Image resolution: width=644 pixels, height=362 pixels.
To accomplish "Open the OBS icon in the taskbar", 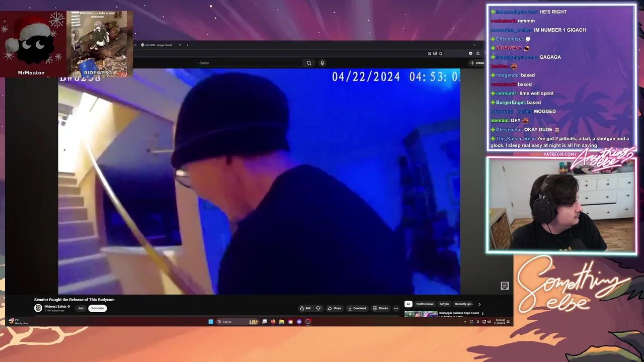I will coord(308,322).
